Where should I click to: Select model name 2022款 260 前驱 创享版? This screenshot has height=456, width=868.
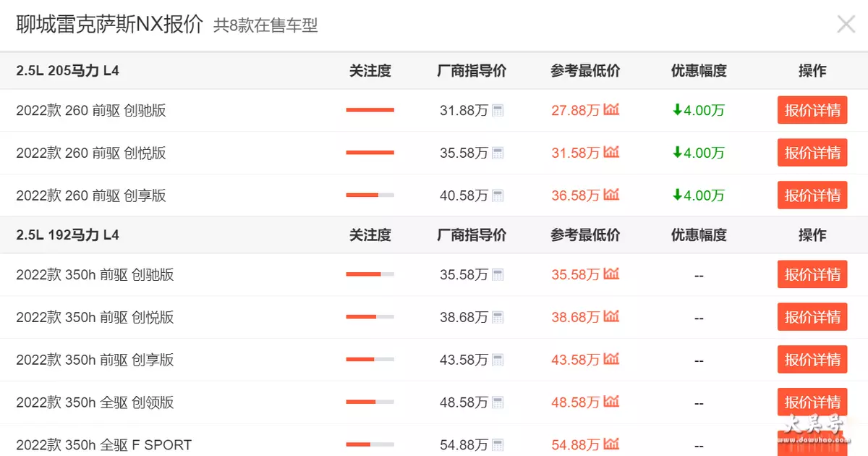tap(91, 196)
